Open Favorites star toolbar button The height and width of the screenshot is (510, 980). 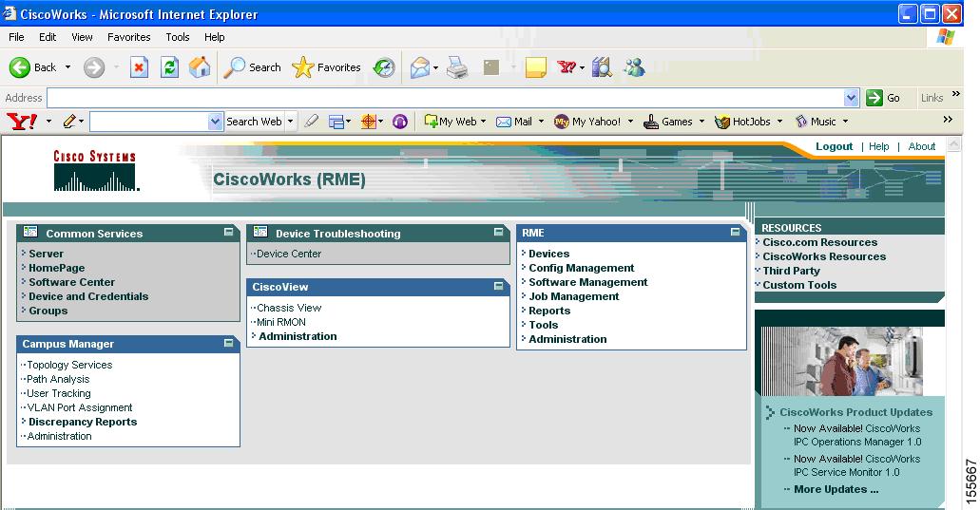327,66
